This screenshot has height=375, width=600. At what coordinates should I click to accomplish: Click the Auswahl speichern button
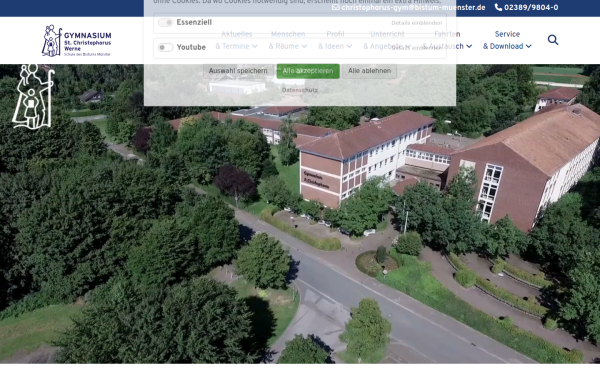pyautogui.click(x=238, y=71)
